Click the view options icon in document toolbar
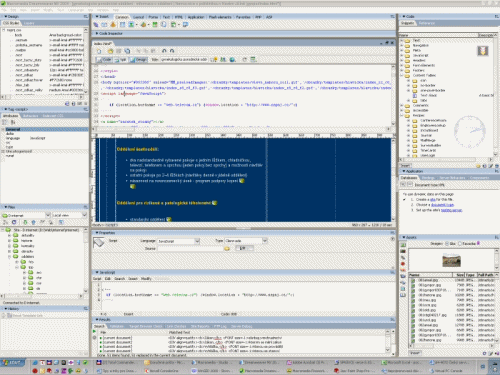Viewport: 500px width, 375px height. [x=253, y=59]
